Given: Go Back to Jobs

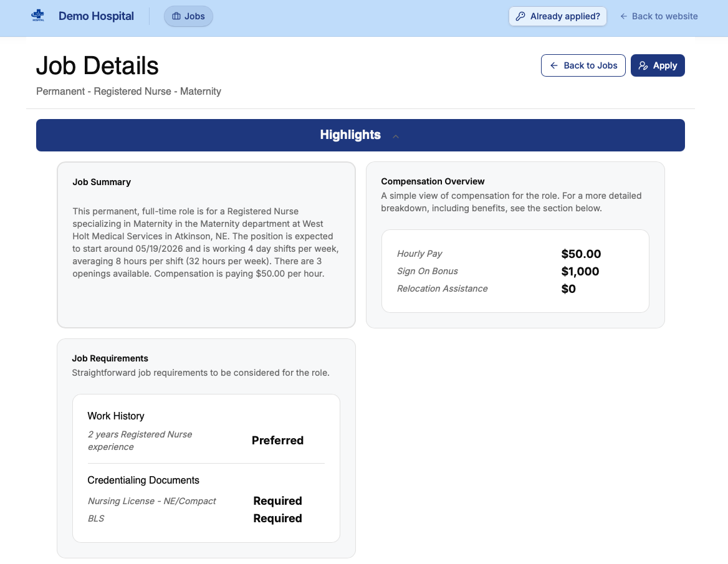Looking at the screenshot, I should 583,65.
